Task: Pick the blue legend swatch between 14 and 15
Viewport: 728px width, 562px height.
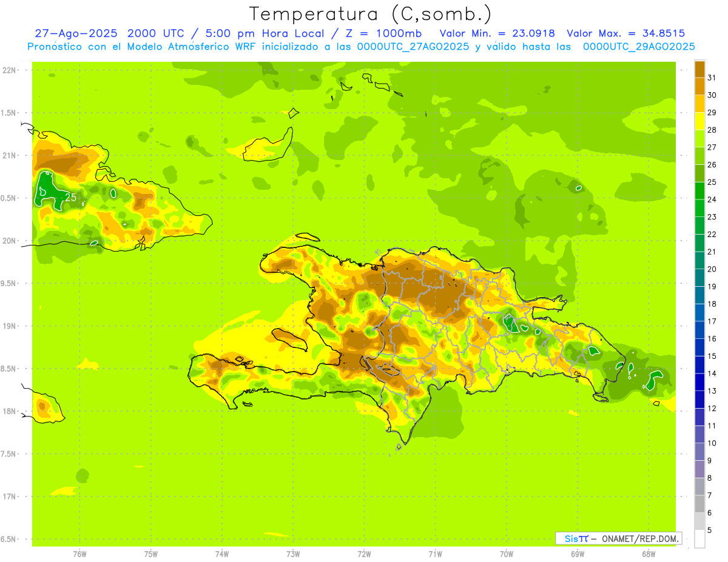Action: coord(699,364)
